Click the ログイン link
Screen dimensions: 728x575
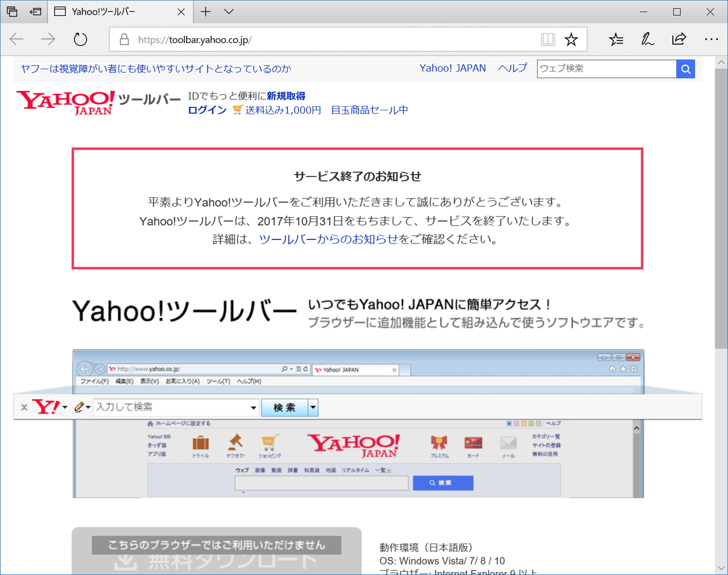point(206,110)
